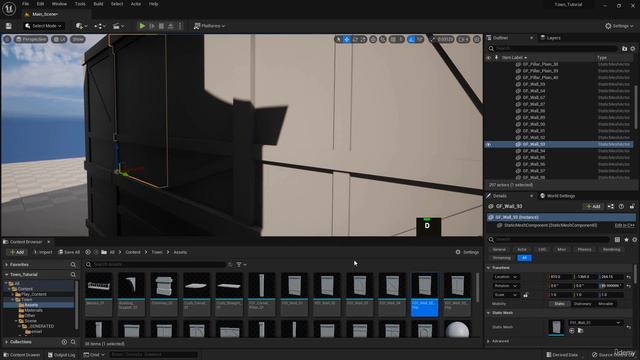Open the Cinematics clapperboard icon
The image size is (640, 360).
point(118,26)
